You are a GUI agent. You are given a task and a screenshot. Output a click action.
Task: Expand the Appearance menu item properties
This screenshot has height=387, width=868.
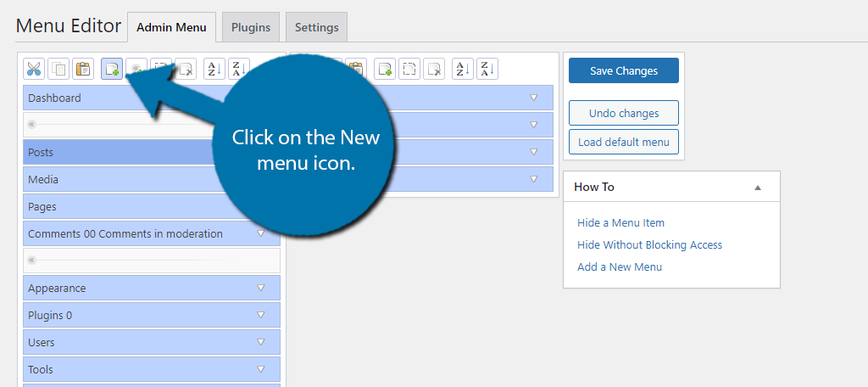click(261, 288)
